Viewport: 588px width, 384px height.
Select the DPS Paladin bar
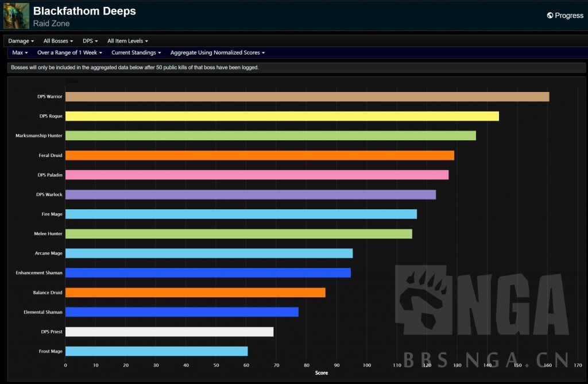tap(257, 175)
